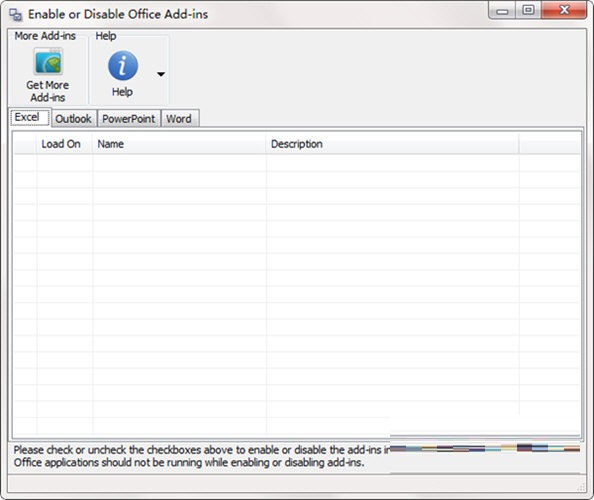Sort by the Description column header
Screen dimensions: 594x500
[392, 144]
